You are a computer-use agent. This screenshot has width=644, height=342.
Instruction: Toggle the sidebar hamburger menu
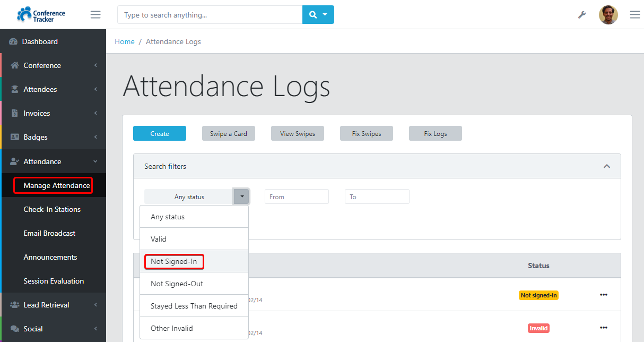click(x=95, y=15)
